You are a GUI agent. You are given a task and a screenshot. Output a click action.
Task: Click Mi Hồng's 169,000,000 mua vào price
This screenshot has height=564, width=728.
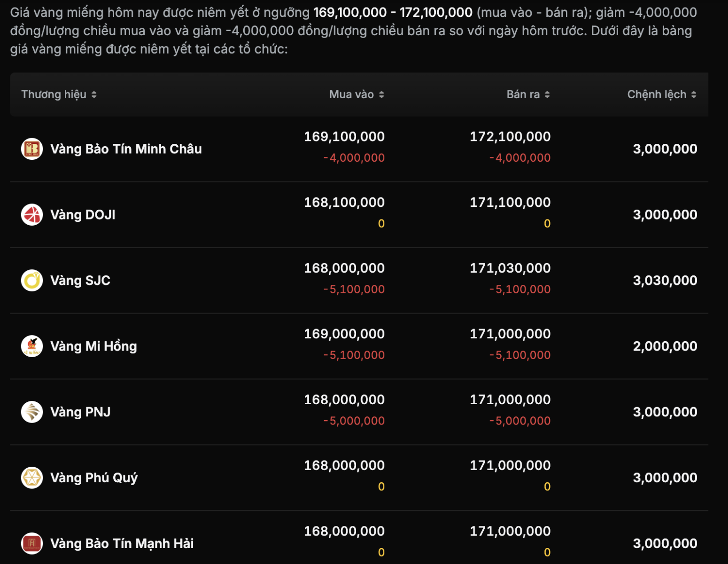coord(344,334)
